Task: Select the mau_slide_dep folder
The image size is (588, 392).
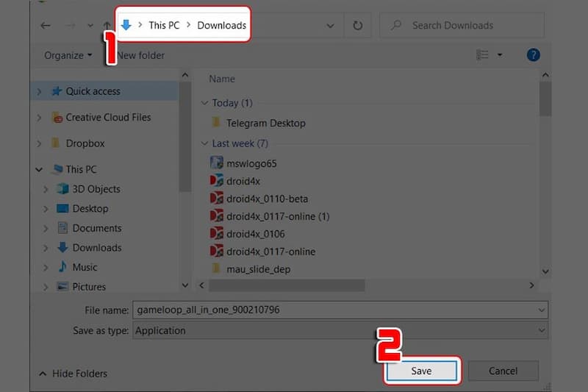Action: pyautogui.click(x=258, y=269)
